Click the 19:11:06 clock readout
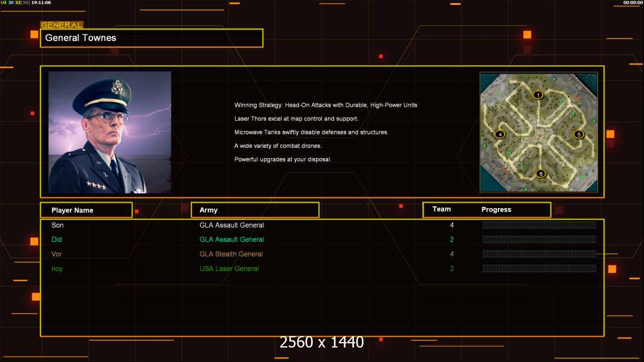Image resolution: width=644 pixels, height=362 pixels. point(41,2)
